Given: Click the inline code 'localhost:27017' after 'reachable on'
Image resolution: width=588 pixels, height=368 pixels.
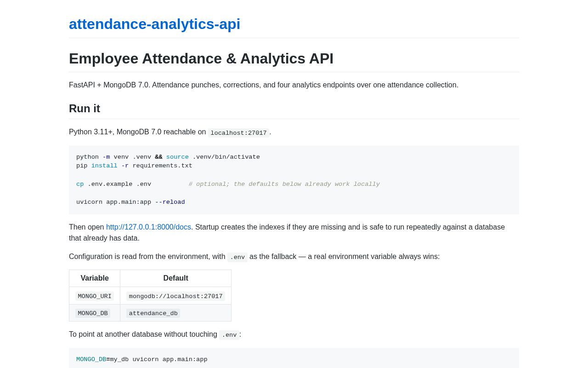Looking at the screenshot, I should tap(238, 133).
